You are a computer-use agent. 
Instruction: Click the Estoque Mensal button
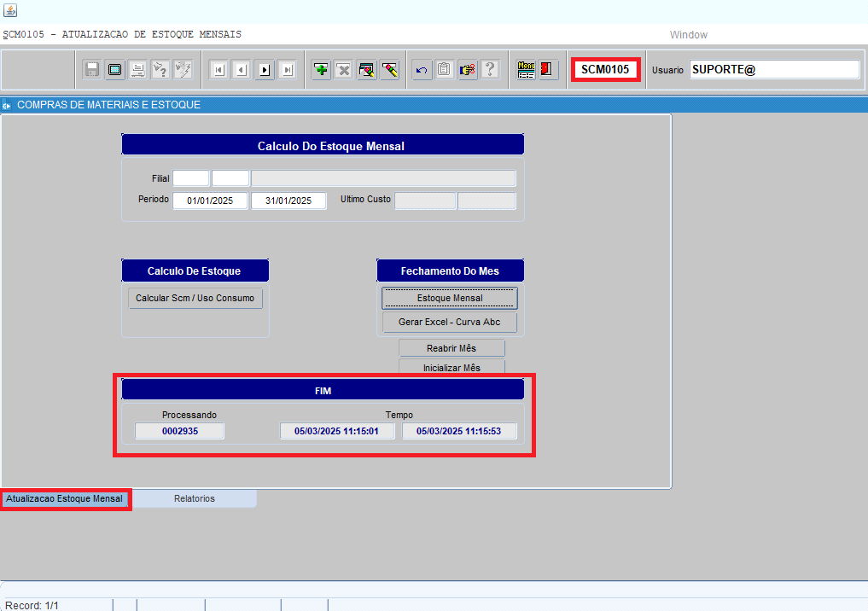[450, 299]
